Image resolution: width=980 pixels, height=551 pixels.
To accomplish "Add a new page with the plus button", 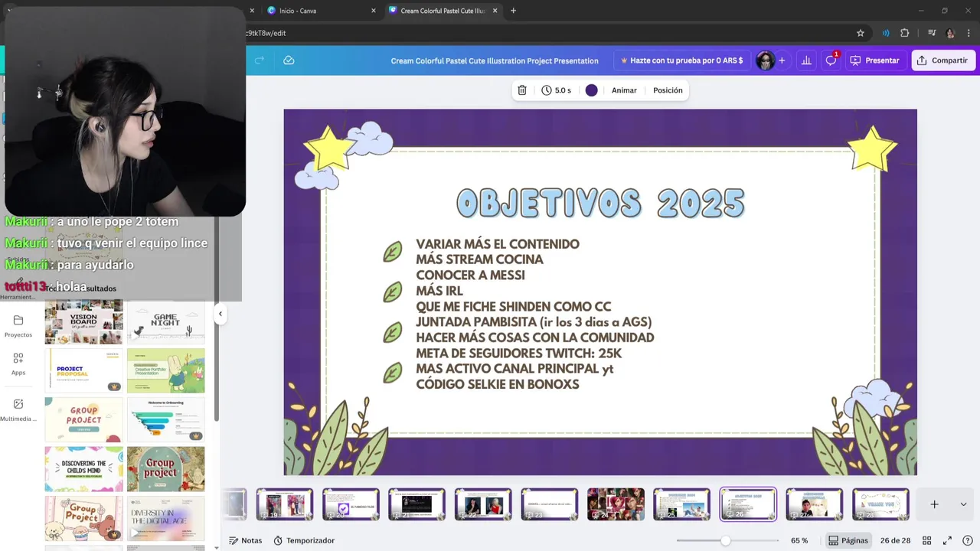I will click(x=934, y=504).
